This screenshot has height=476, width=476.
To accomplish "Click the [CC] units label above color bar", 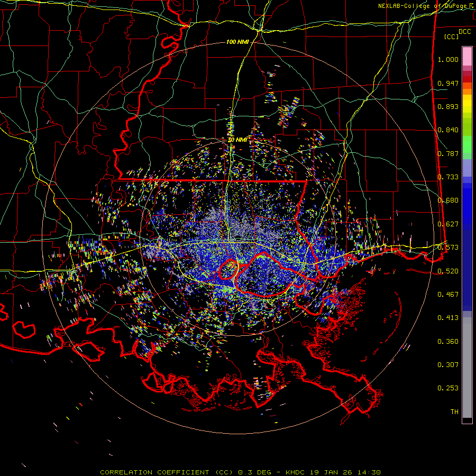I will (x=452, y=36).
